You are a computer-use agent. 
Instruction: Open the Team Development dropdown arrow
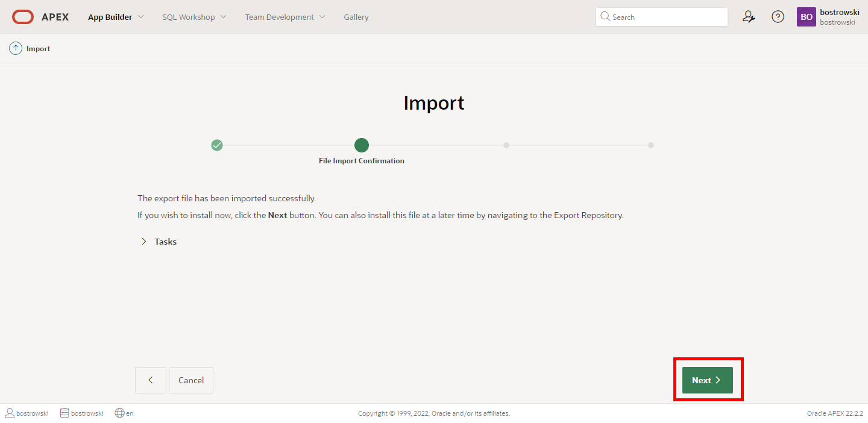click(322, 17)
